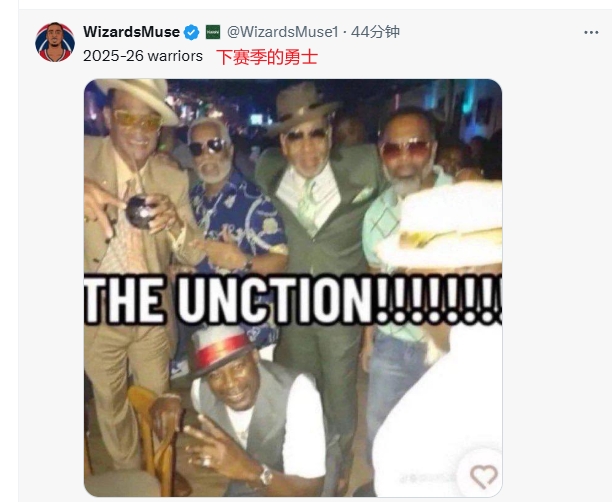Click the green affiliate badge beside the name

pyautogui.click(x=213, y=32)
